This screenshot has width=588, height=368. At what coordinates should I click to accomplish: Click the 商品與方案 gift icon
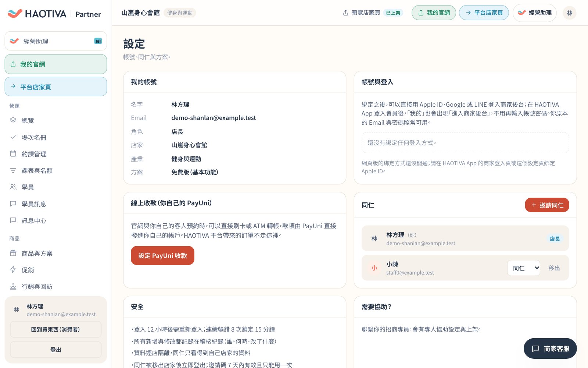pyautogui.click(x=13, y=253)
